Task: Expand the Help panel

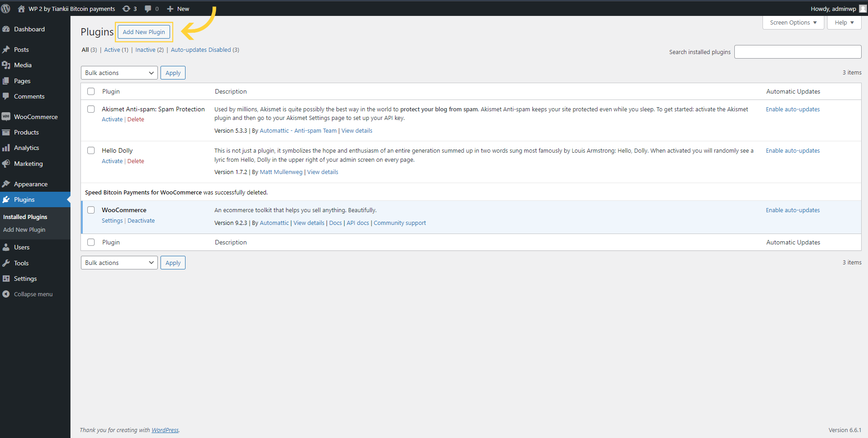Action: click(x=844, y=22)
